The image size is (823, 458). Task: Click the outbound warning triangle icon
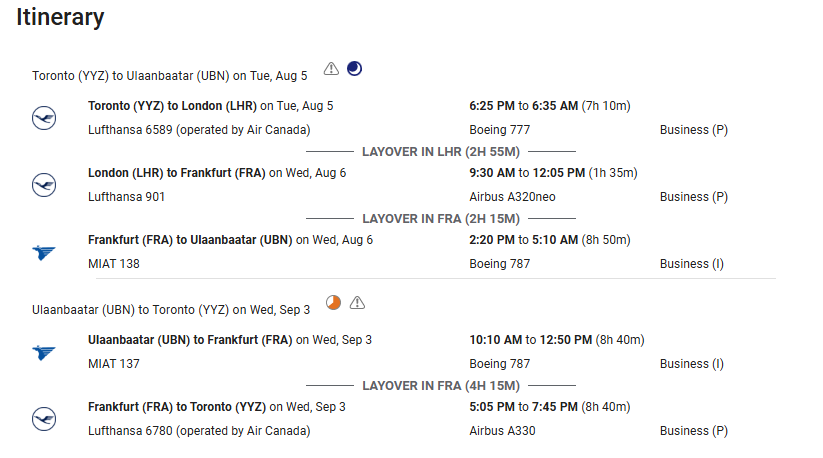point(331,69)
